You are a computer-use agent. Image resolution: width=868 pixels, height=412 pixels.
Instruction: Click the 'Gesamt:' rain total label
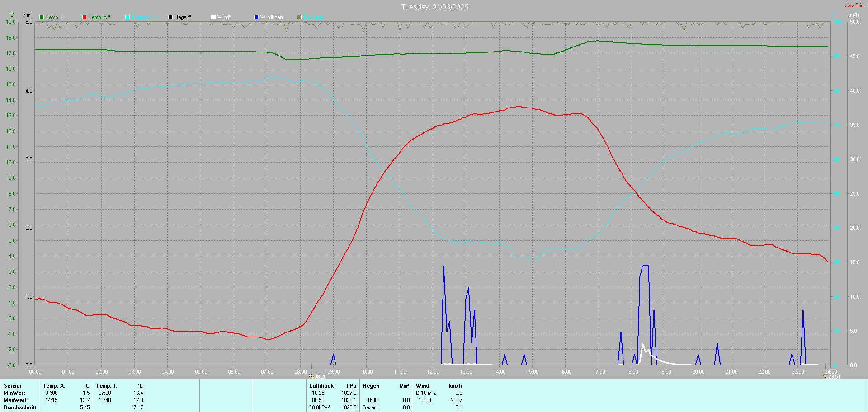(x=371, y=407)
